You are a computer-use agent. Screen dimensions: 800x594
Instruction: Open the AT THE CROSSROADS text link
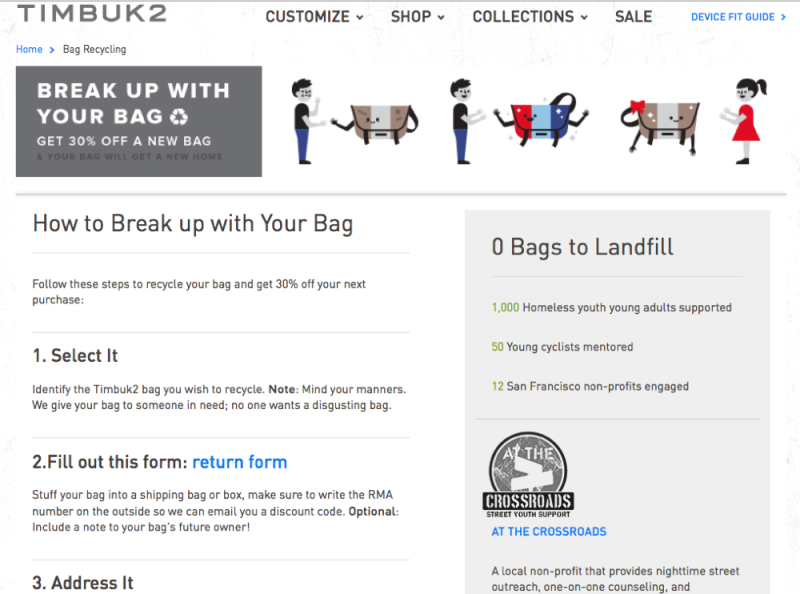(549, 531)
